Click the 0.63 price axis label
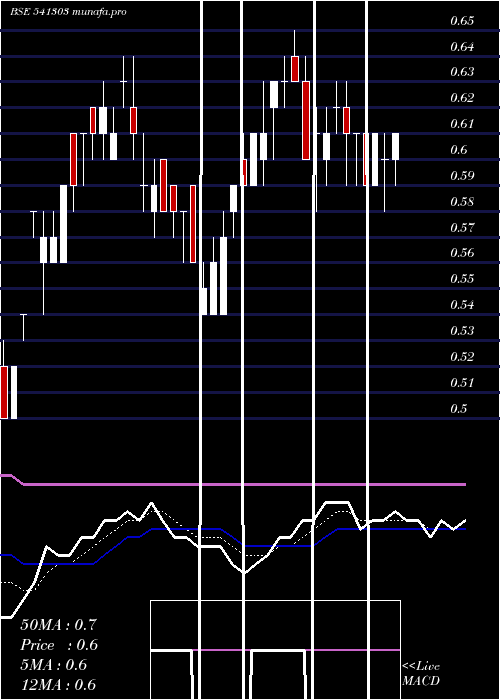 click(x=462, y=71)
